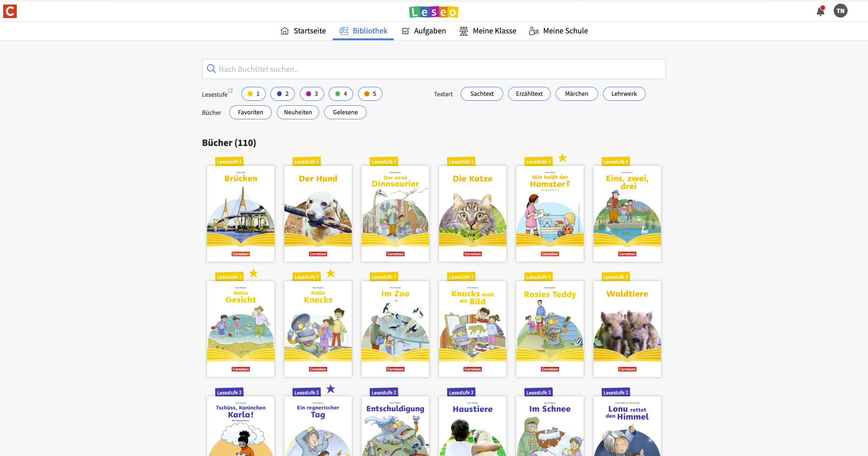Open the book Im Zoo
Screen dimensions: 868x456
395,329
